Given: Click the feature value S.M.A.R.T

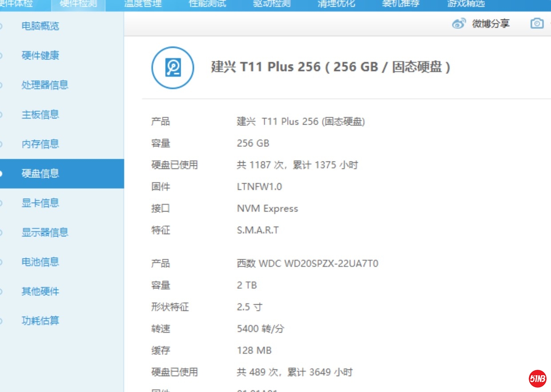Looking at the screenshot, I should pos(258,230).
